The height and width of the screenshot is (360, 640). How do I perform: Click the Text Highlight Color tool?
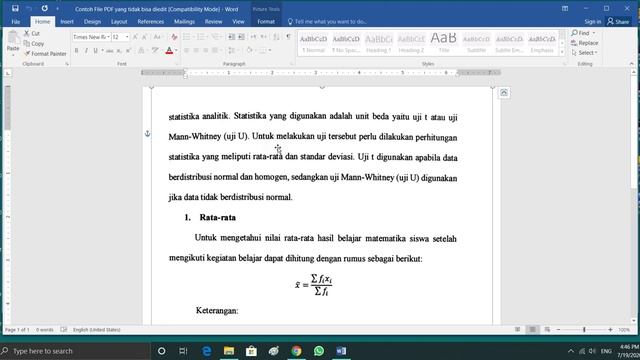click(155, 51)
